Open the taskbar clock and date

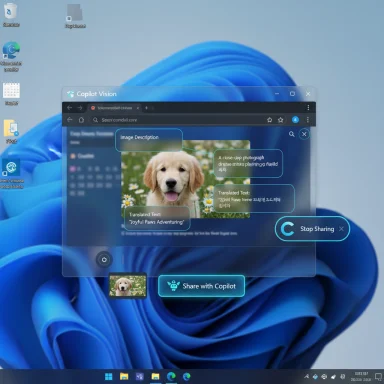click(361, 377)
